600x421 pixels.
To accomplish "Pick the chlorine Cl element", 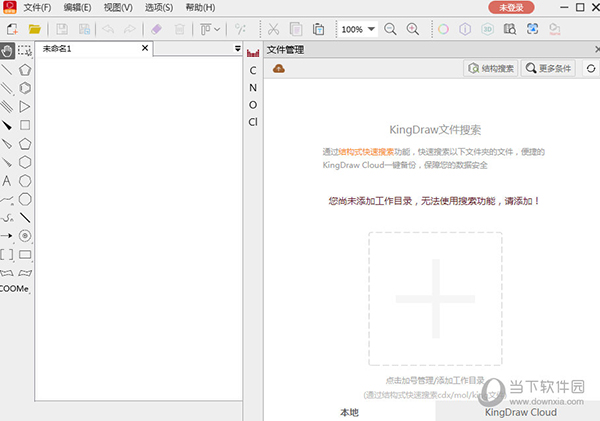I will coord(253,122).
